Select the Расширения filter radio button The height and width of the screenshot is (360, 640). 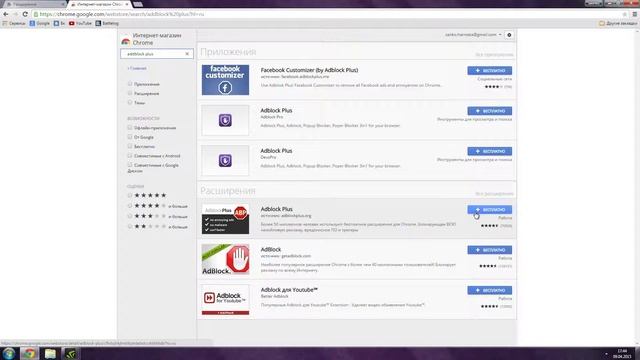pyautogui.click(x=130, y=93)
